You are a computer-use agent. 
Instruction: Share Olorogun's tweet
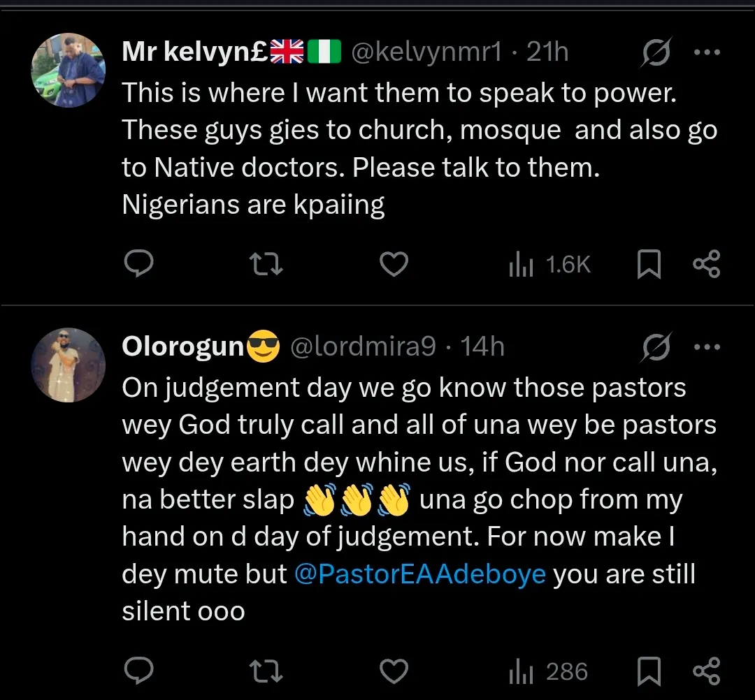tap(706, 671)
